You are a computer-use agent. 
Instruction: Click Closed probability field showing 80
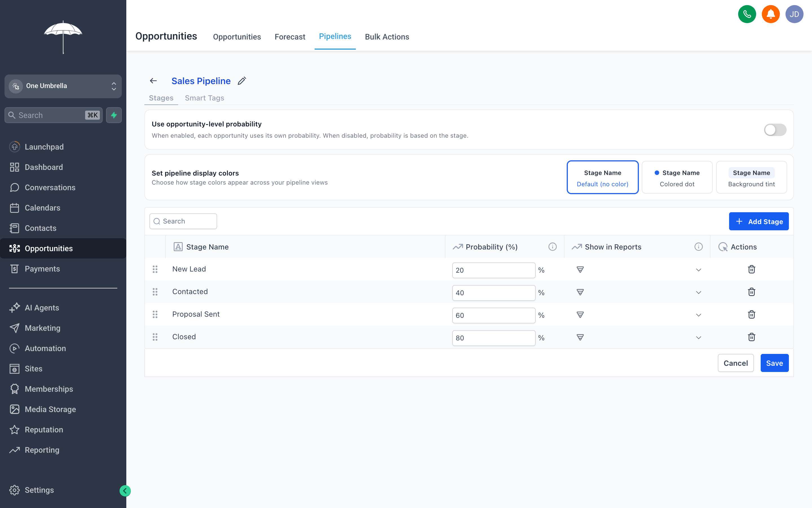click(494, 338)
